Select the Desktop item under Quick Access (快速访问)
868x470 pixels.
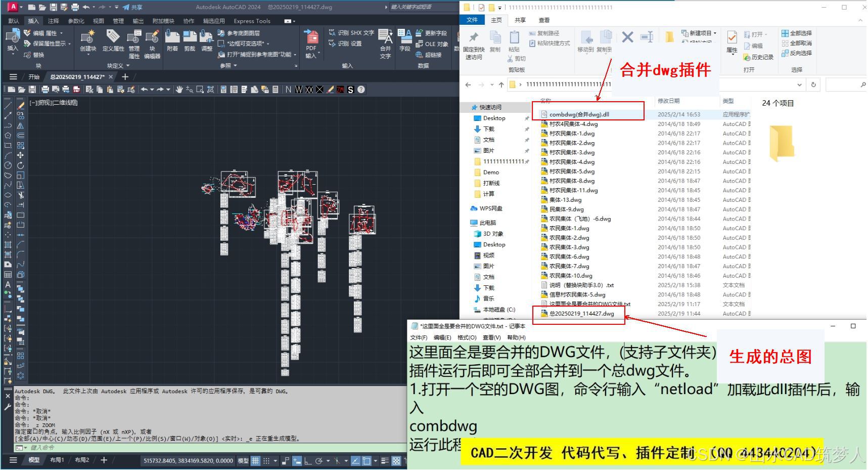[x=494, y=118]
